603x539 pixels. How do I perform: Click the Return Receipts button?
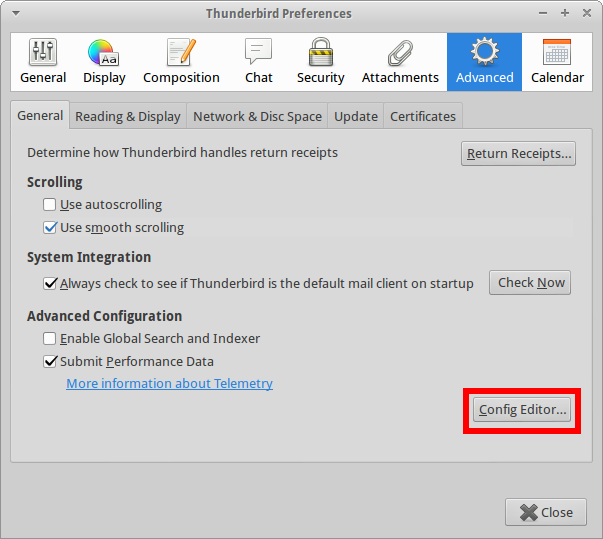click(x=518, y=154)
